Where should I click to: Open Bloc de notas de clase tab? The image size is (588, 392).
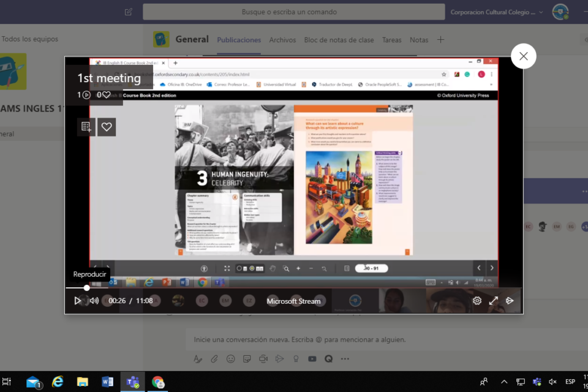pyautogui.click(x=339, y=40)
